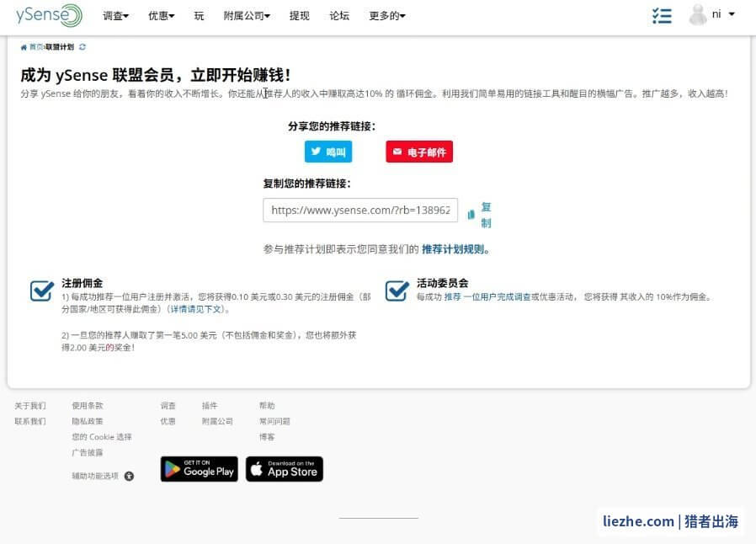Click the 复制您的推荐链接 label

click(306, 184)
